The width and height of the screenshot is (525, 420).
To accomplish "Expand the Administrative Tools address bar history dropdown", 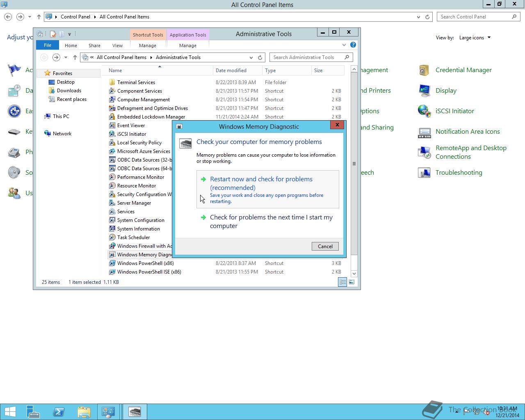I will coord(251,57).
